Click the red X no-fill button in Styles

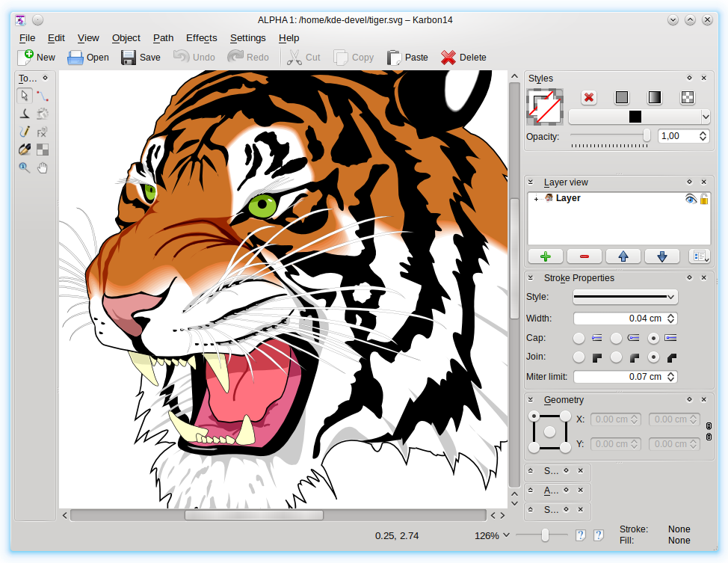tap(589, 97)
